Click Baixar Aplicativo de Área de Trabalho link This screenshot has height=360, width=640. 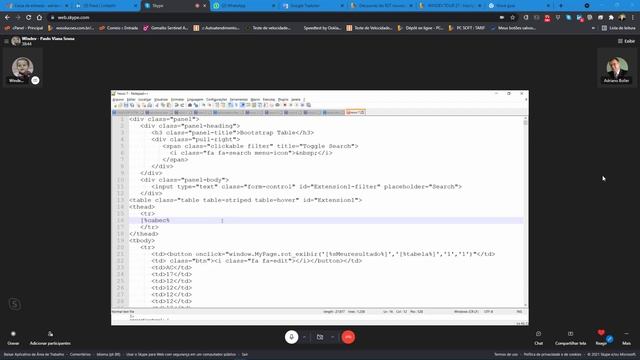pos(34,354)
